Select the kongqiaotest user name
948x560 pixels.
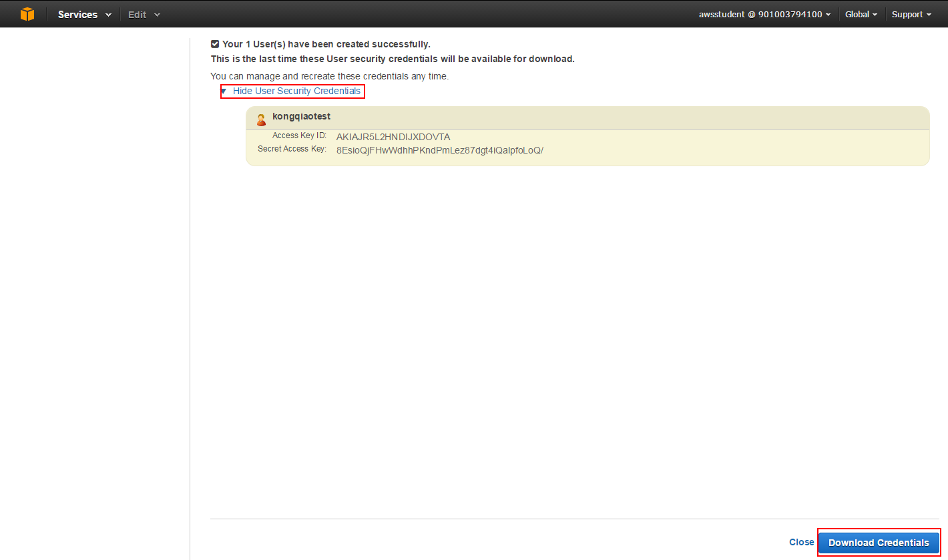click(x=301, y=117)
